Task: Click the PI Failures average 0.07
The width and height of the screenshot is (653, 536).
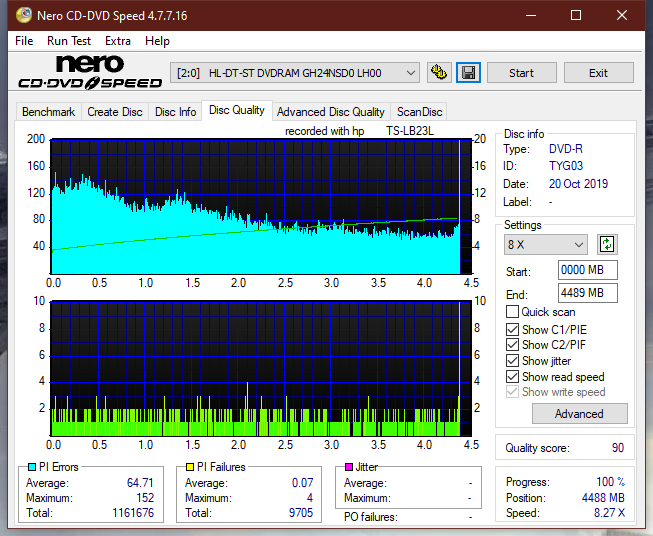Action: 302,483
